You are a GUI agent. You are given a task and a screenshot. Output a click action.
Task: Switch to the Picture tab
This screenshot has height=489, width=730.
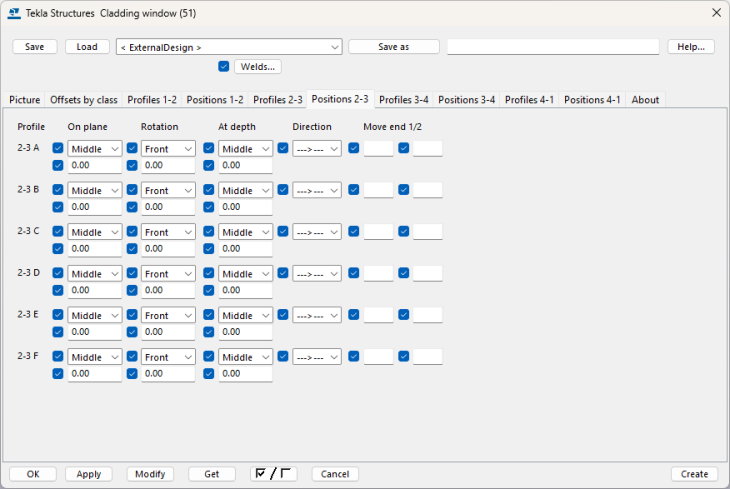[x=25, y=100]
